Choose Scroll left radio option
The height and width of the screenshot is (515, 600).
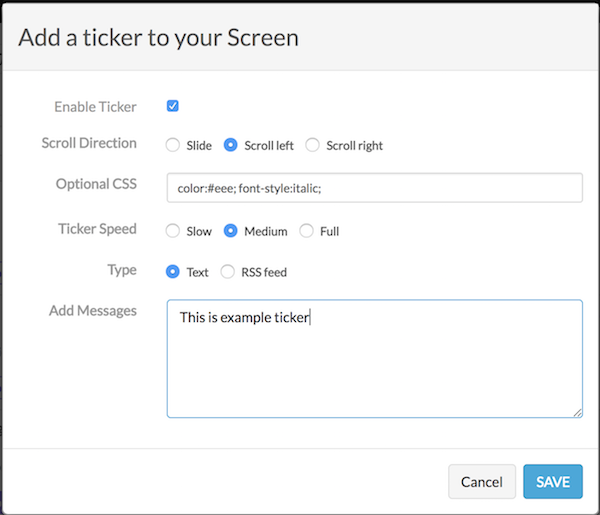(x=230, y=145)
